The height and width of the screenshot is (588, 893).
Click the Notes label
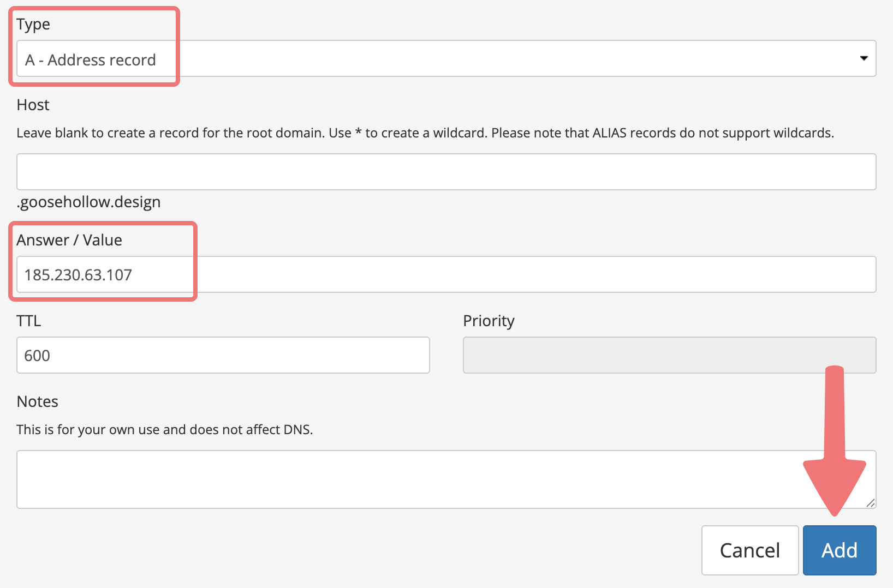tap(38, 401)
